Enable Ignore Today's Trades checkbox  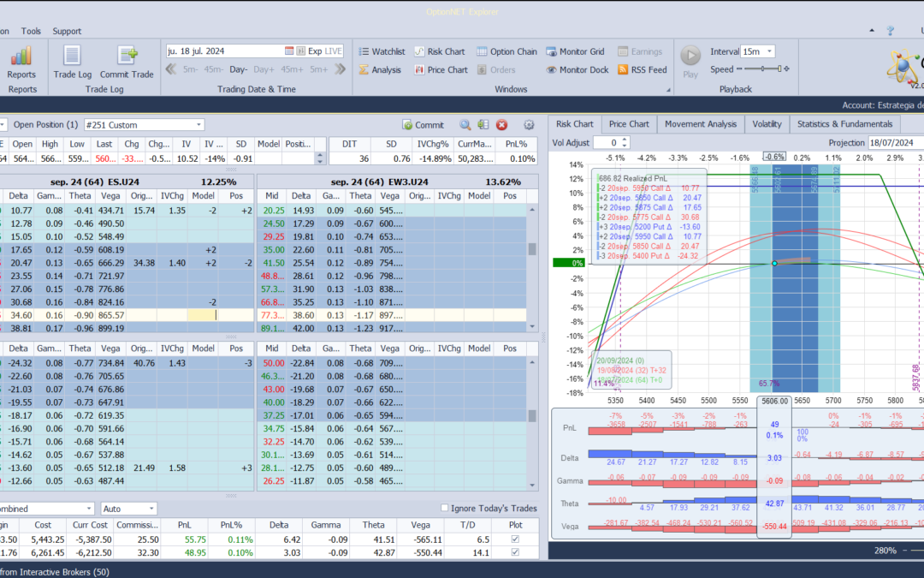point(444,509)
